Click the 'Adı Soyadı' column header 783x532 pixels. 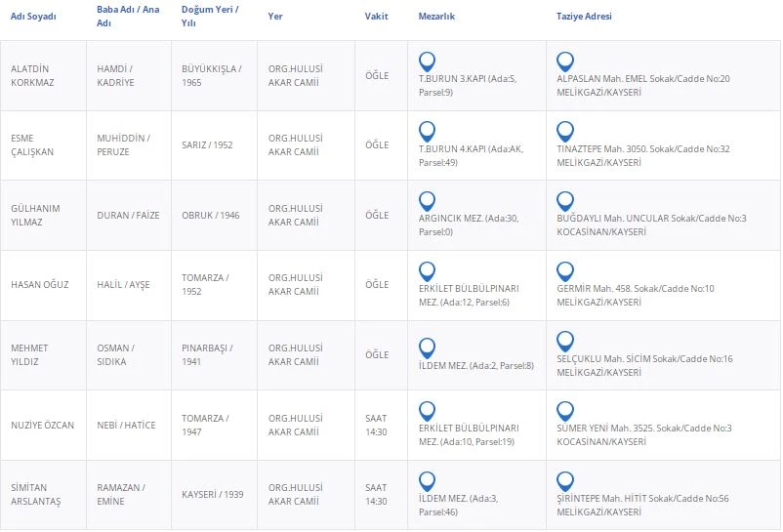pos(33,17)
